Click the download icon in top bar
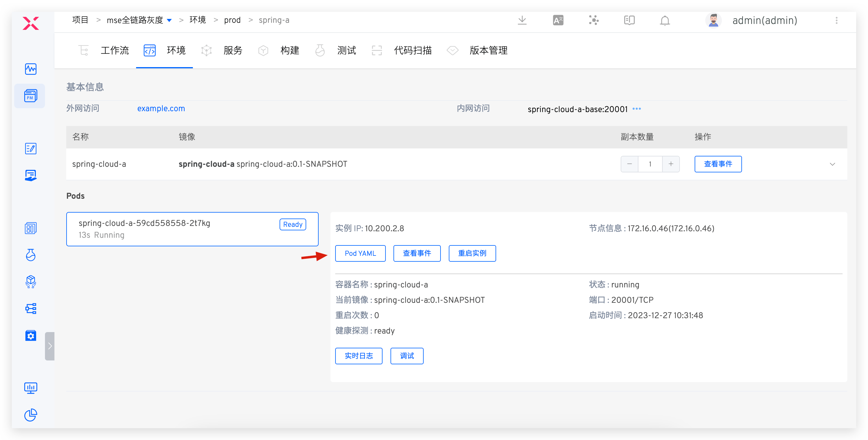868x440 pixels. point(522,21)
